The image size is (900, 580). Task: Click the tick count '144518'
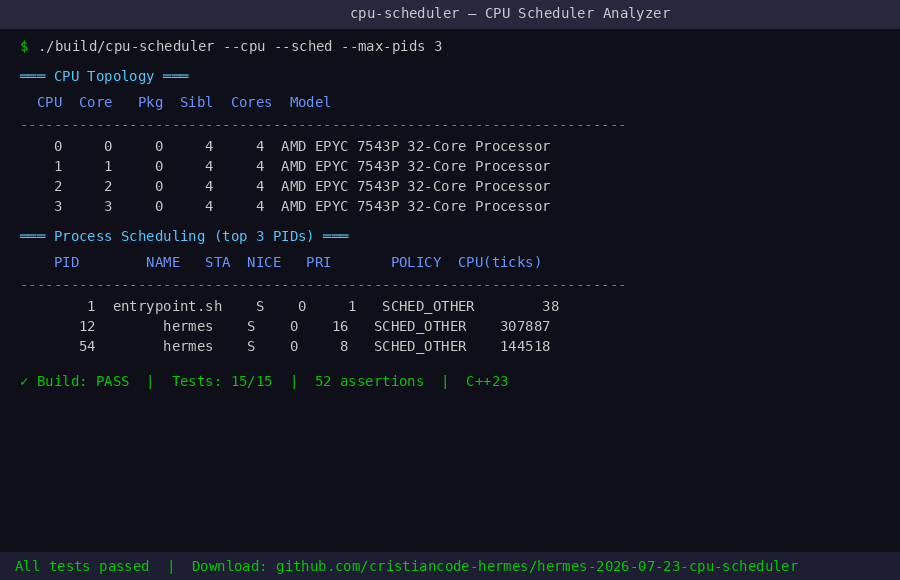tap(525, 347)
